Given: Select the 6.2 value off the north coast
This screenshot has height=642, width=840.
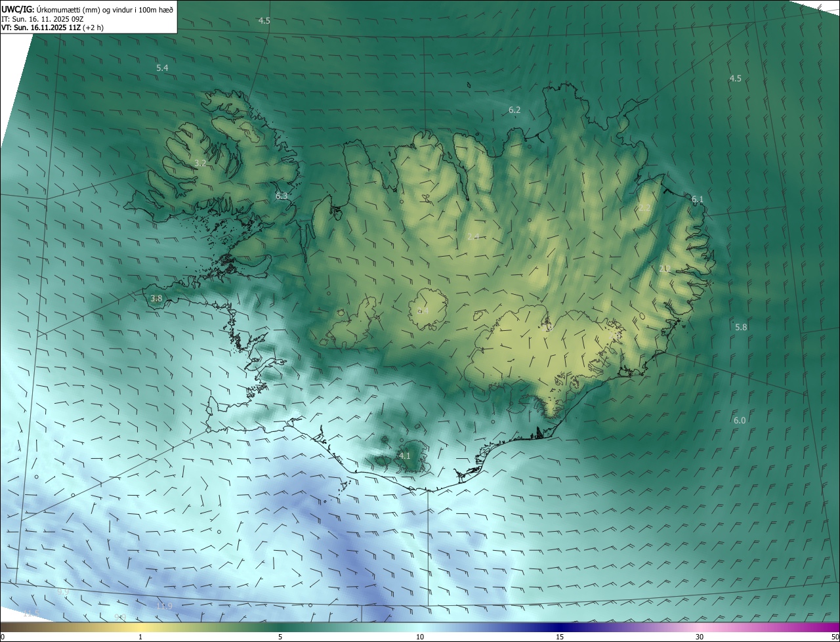Looking at the screenshot, I should point(514,110).
